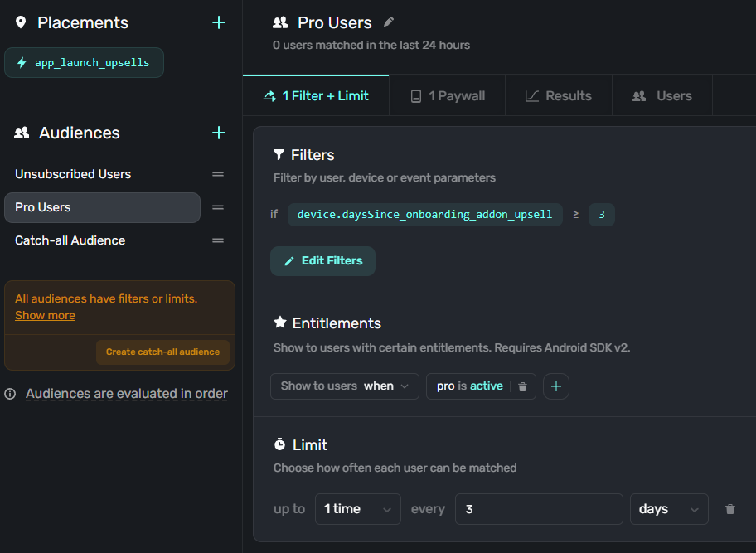Click the every interval number field
Image resolution: width=756 pixels, height=553 pixels.
click(538, 509)
